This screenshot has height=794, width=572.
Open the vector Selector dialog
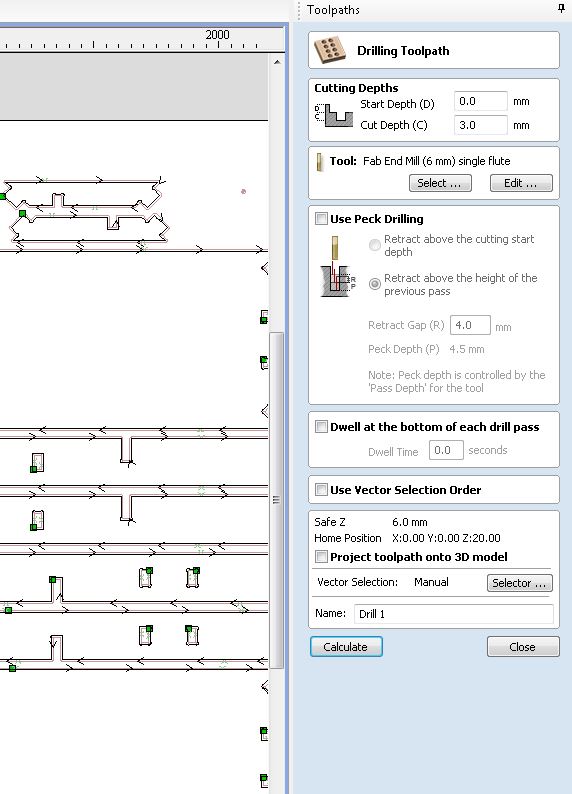(519, 583)
